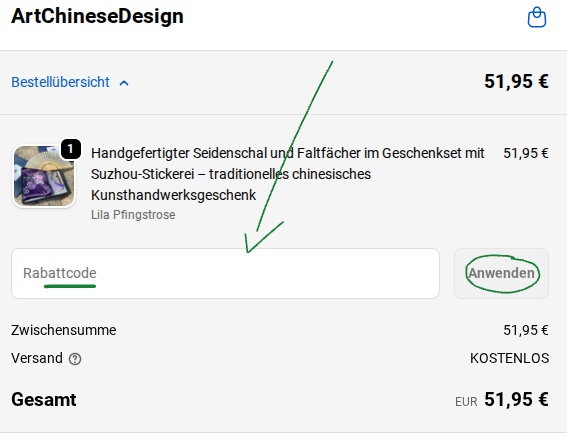Click the Gesamt label

click(x=44, y=400)
